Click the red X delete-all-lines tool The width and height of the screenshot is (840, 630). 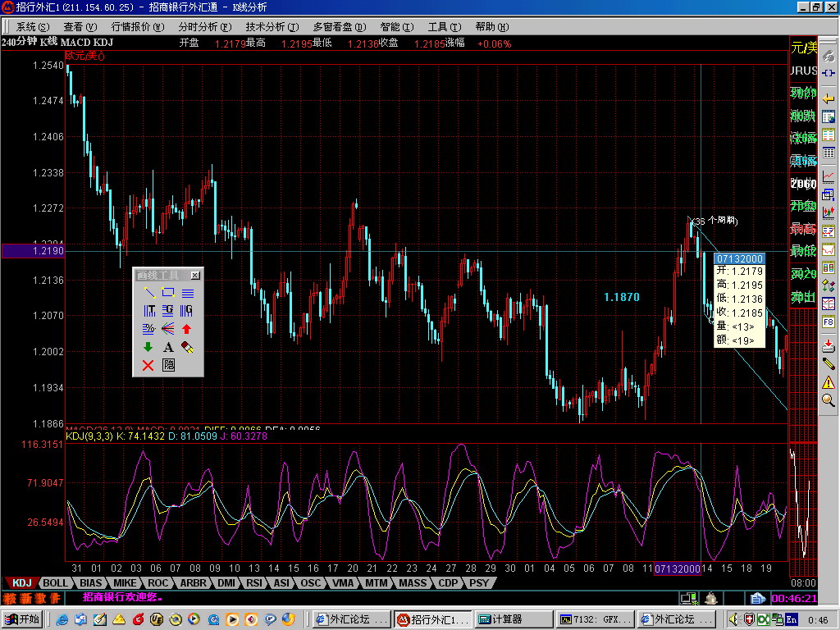pos(148,366)
